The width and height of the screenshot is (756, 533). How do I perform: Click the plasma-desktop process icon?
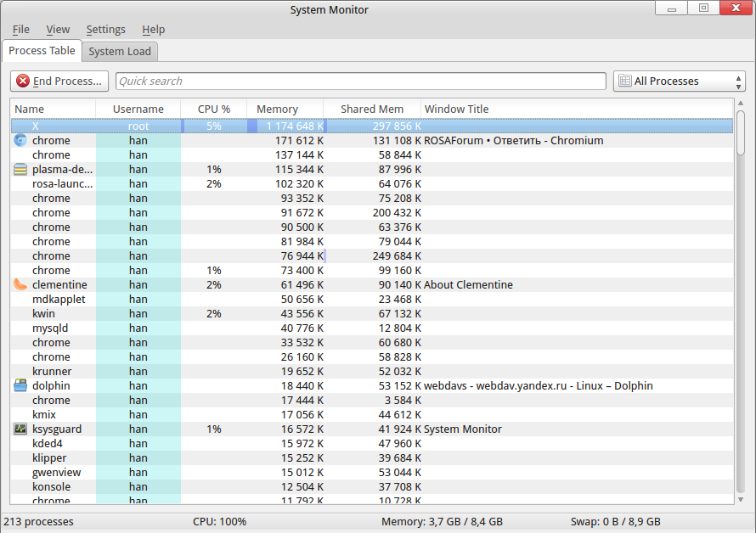point(20,170)
